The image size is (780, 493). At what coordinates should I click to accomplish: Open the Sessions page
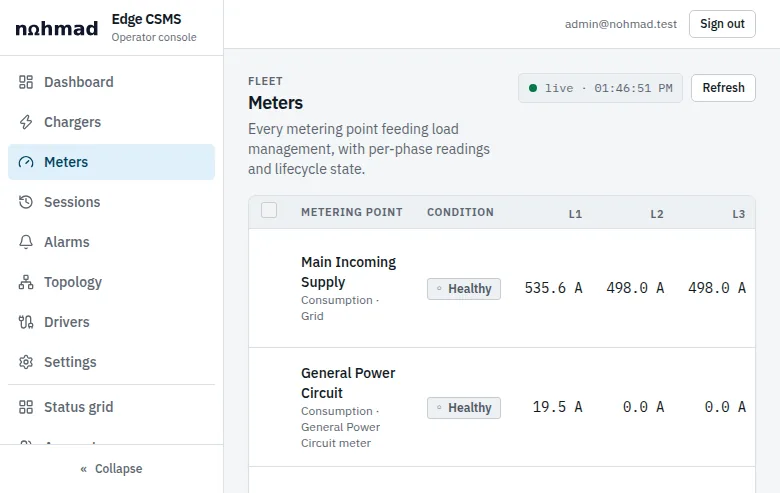point(111,202)
